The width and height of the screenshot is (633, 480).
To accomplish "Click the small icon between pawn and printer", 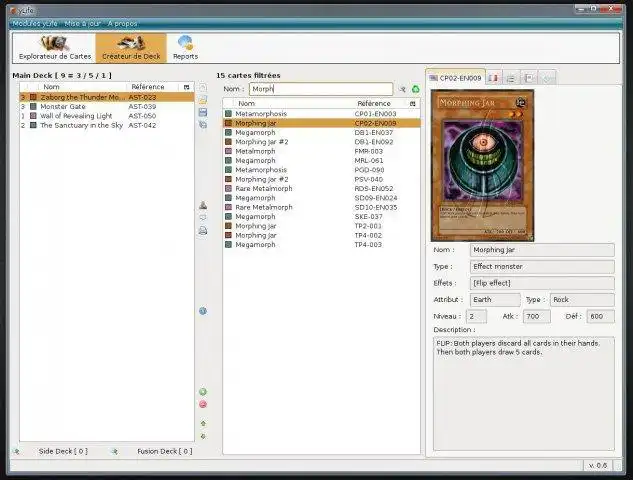I will (x=203, y=218).
